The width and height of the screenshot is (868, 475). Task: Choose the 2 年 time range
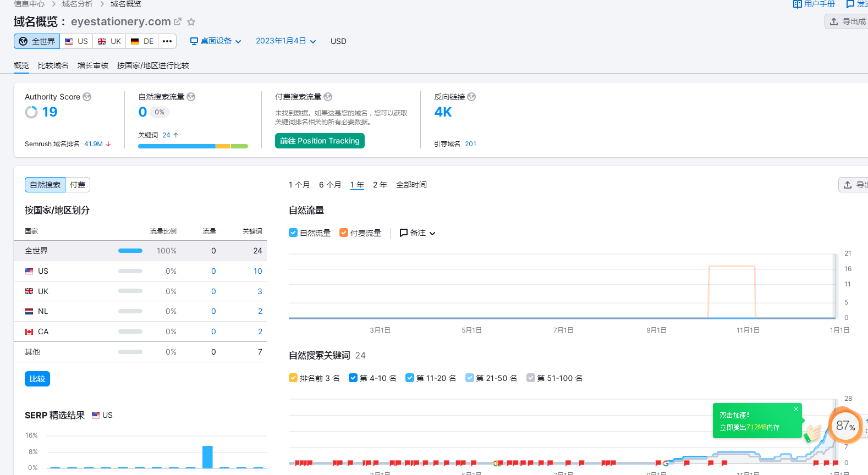pos(380,185)
